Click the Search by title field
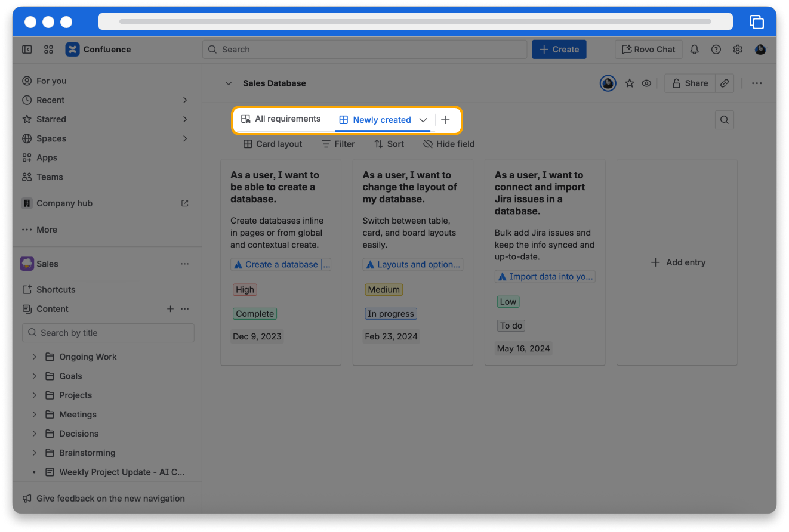This screenshot has height=532, width=789. (109, 333)
